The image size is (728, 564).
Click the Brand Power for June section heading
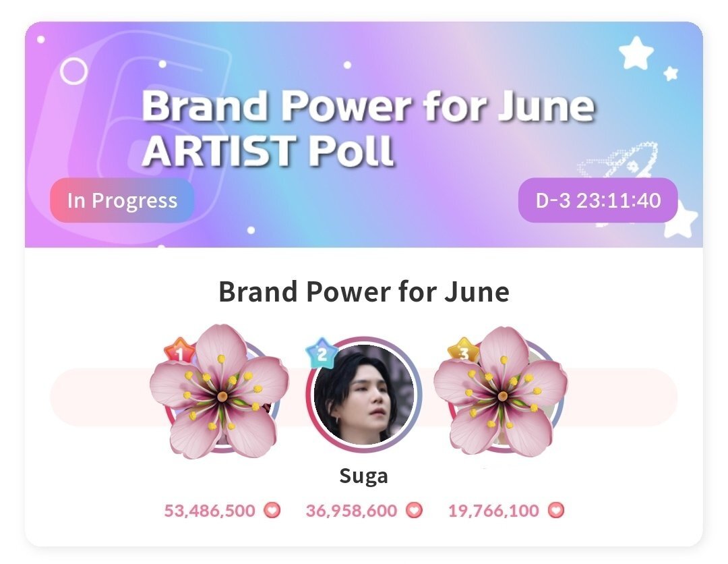[364, 291]
